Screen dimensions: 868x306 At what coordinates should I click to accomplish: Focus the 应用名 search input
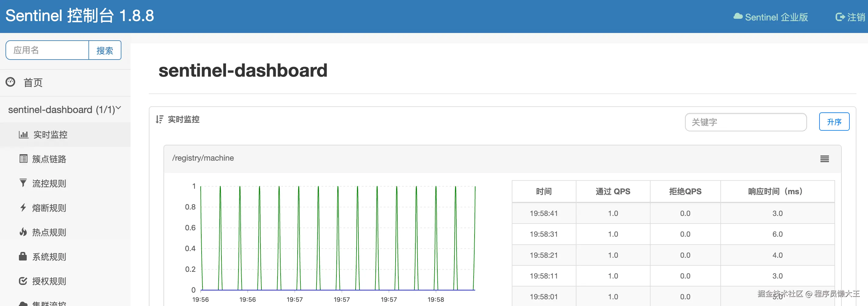coord(47,50)
